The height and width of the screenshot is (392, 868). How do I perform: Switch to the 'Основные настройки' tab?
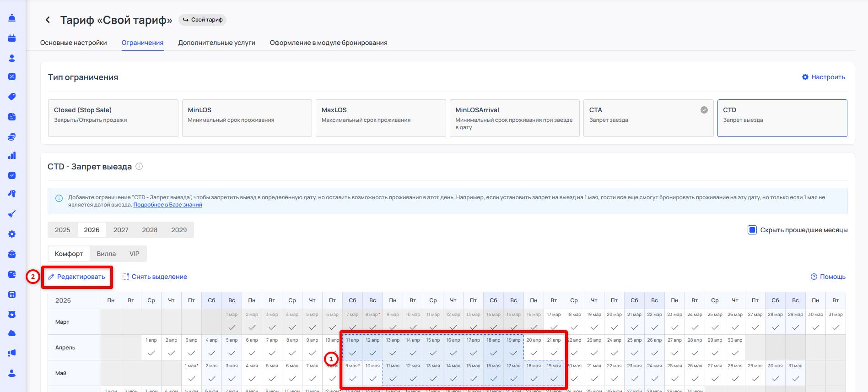(73, 43)
